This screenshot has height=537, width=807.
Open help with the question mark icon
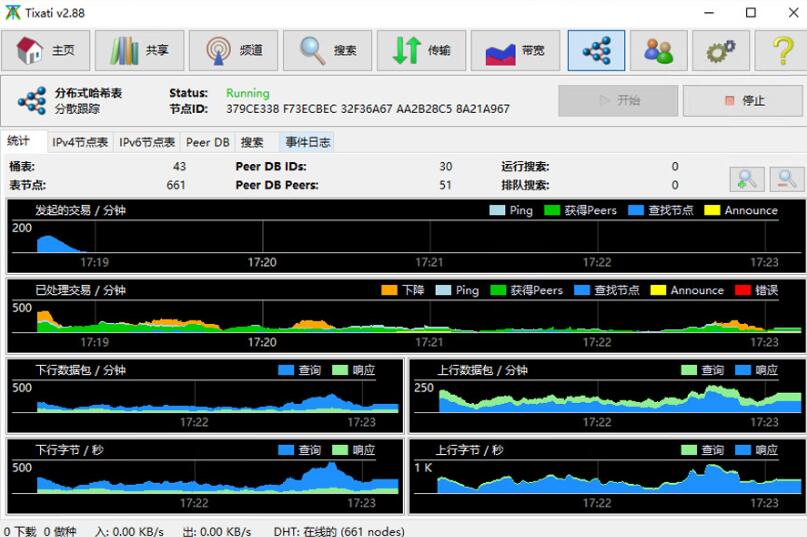[x=782, y=50]
